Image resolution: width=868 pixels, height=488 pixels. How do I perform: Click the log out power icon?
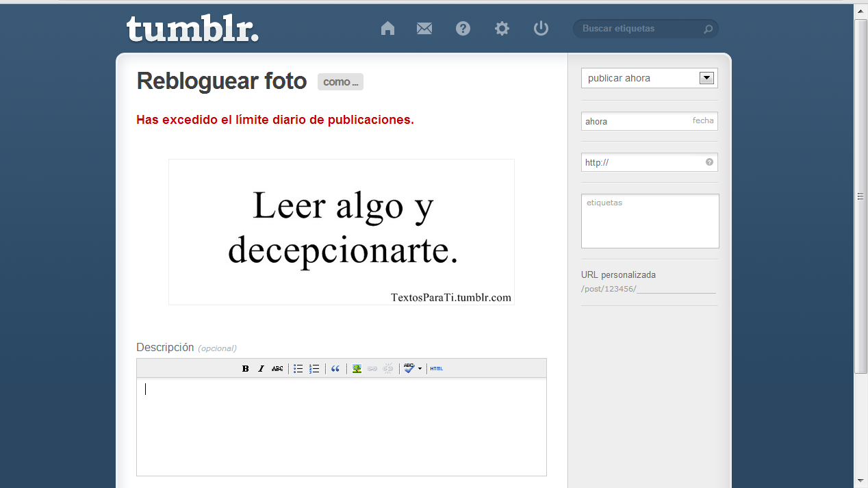(541, 28)
